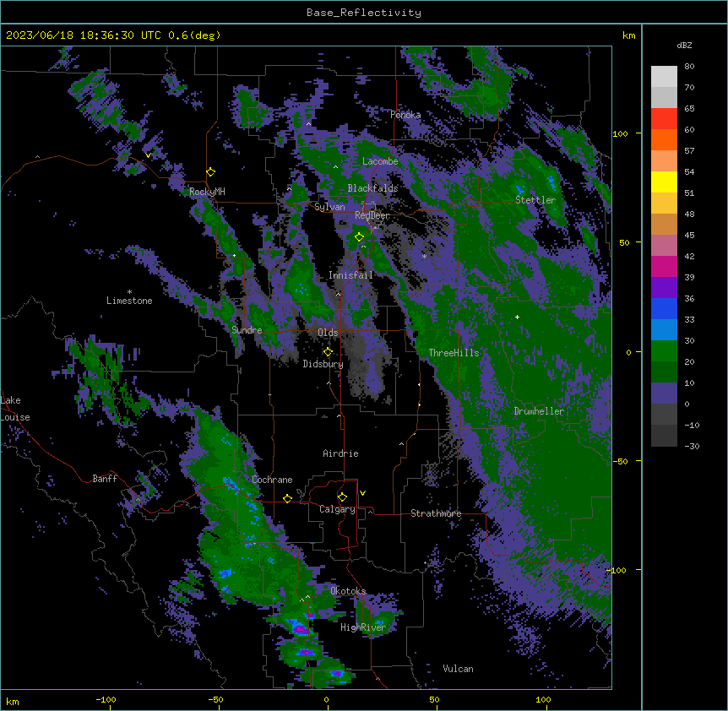Click the Banff label

[x=105, y=479]
